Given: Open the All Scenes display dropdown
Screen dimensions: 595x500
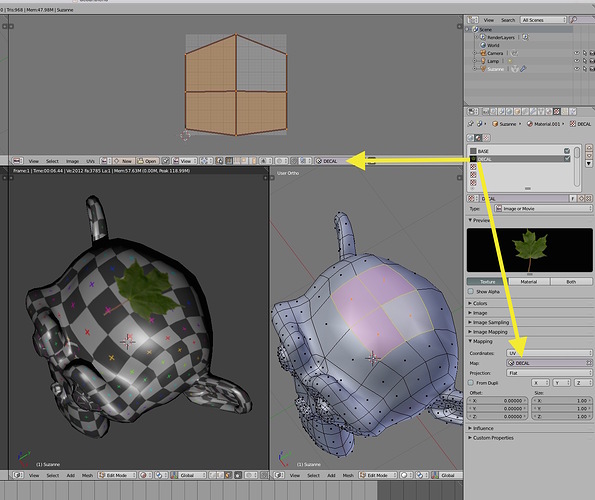Looking at the screenshot, I should (x=543, y=20).
